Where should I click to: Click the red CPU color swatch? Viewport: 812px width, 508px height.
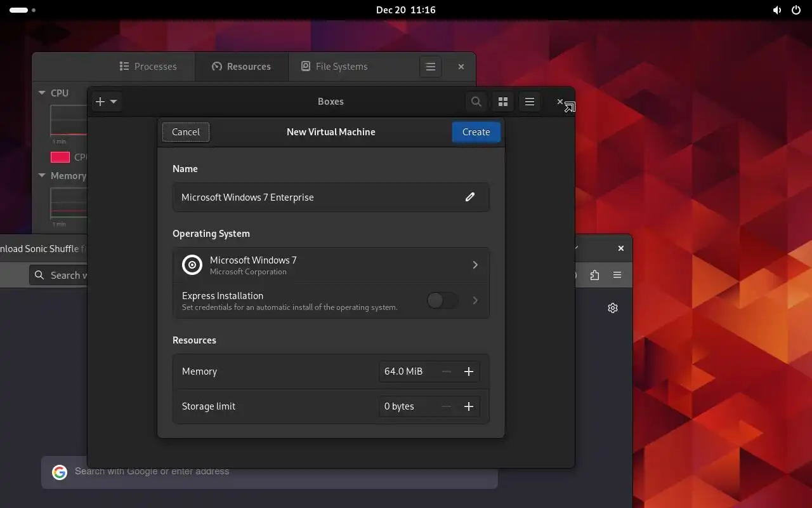pyautogui.click(x=60, y=157)
